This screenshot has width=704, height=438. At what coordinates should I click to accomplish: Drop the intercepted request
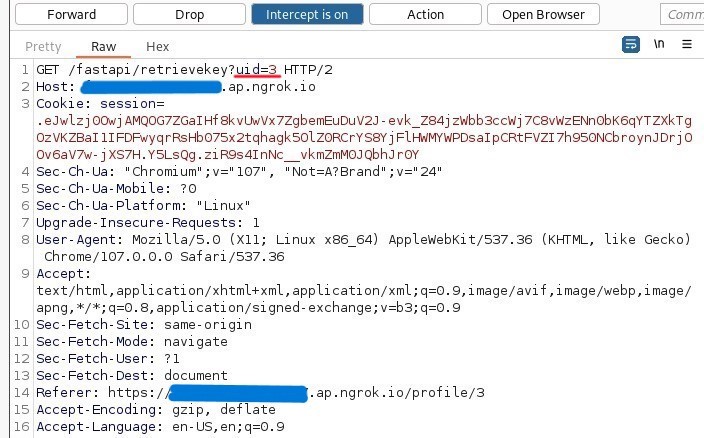pyautogui.click(x=189, y=14)
